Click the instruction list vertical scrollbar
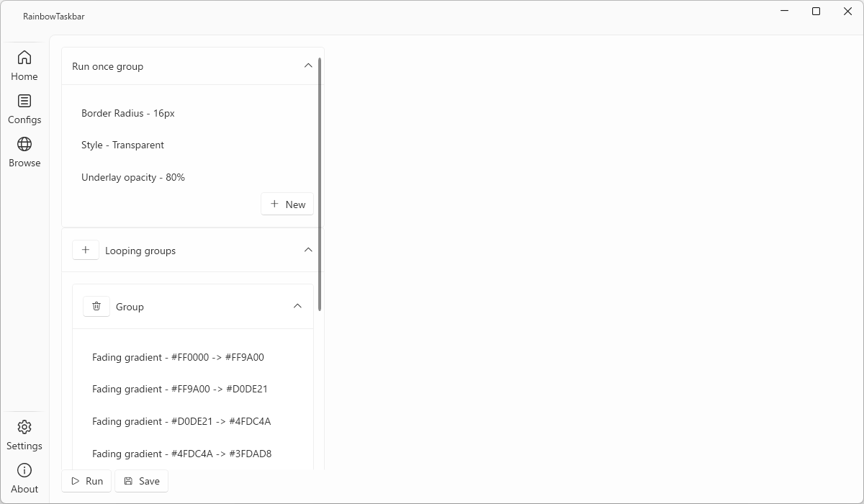Image resolution: width=864 pixels, height=504 pixels. (320, 184)
